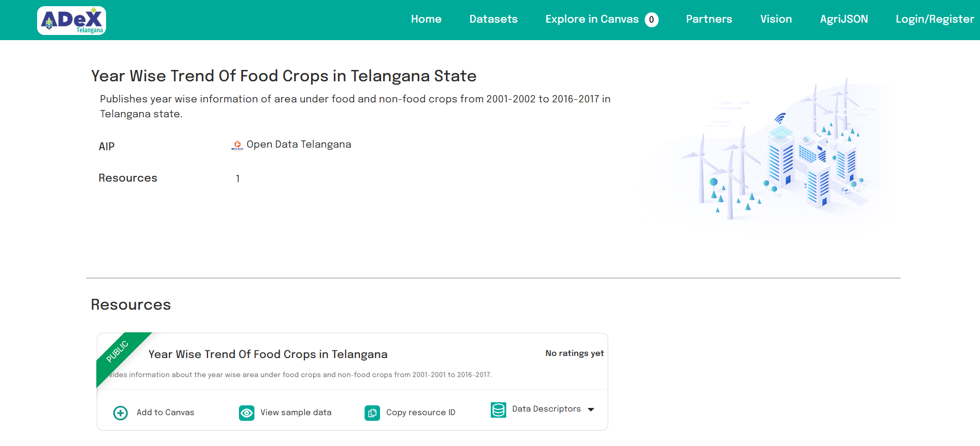
Task: Go to the Datasets page
Action: click(x=493, y=20)
